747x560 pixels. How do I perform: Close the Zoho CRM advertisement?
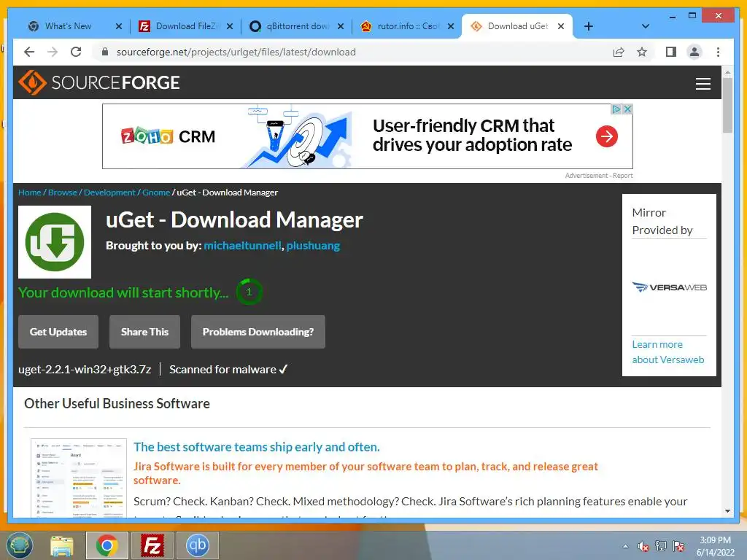point(628,109)
